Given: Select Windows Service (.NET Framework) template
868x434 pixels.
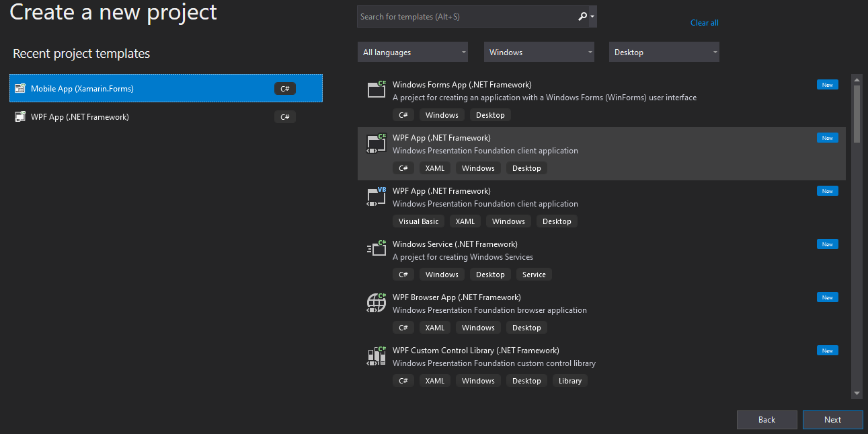Looking at the screenshot, I should 602,260.
